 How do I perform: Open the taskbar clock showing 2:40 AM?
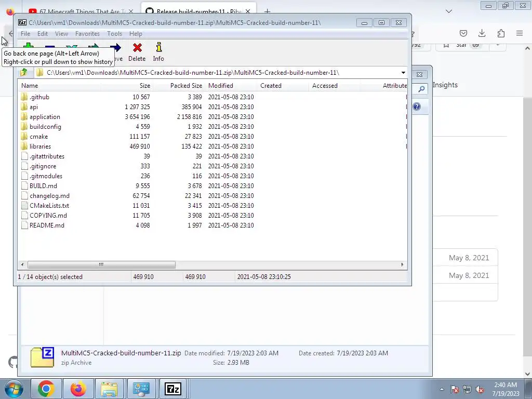tap(506, 389)
